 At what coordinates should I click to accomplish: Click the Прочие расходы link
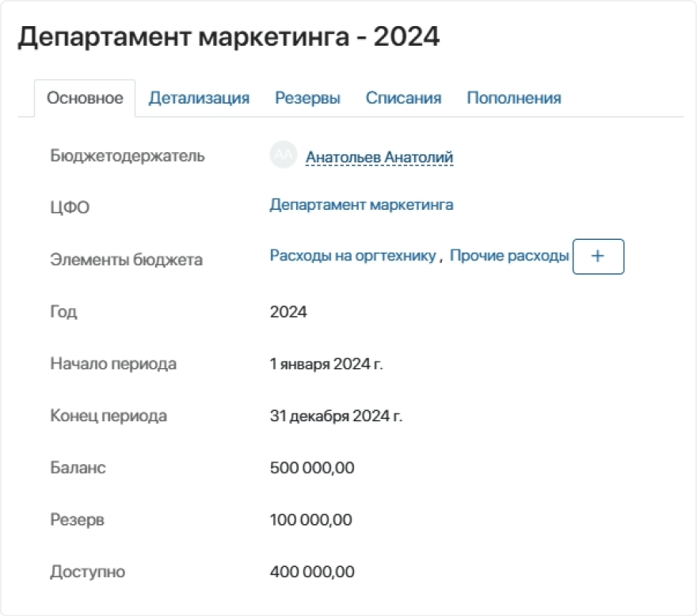pyautogui.click(x=509, y=256)
